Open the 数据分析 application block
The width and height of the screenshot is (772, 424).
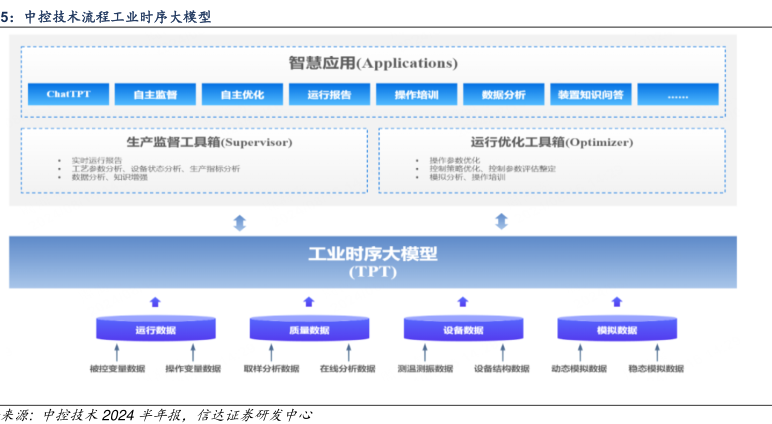click(503, 95)
